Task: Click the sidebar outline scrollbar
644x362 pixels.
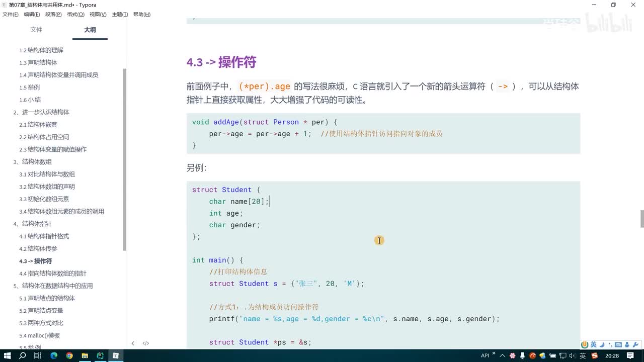Action: (x=125, y=159)
